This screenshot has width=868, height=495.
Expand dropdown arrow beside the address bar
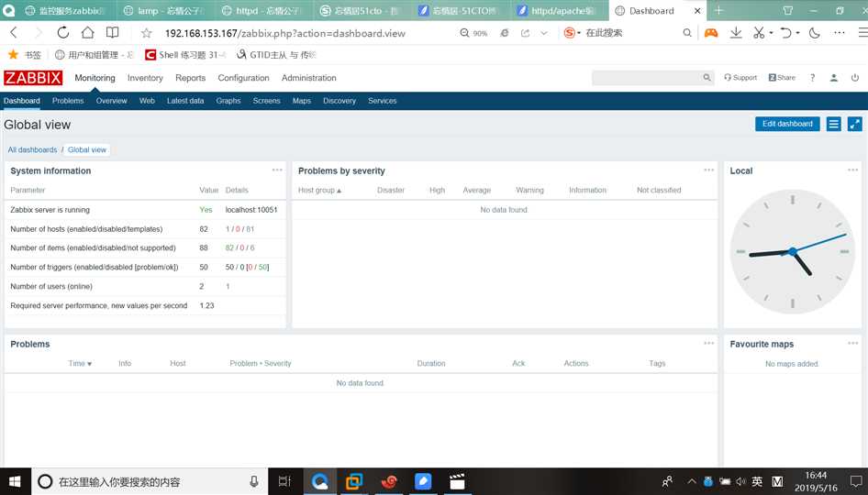pyautogui.click(x=544, y=33)
